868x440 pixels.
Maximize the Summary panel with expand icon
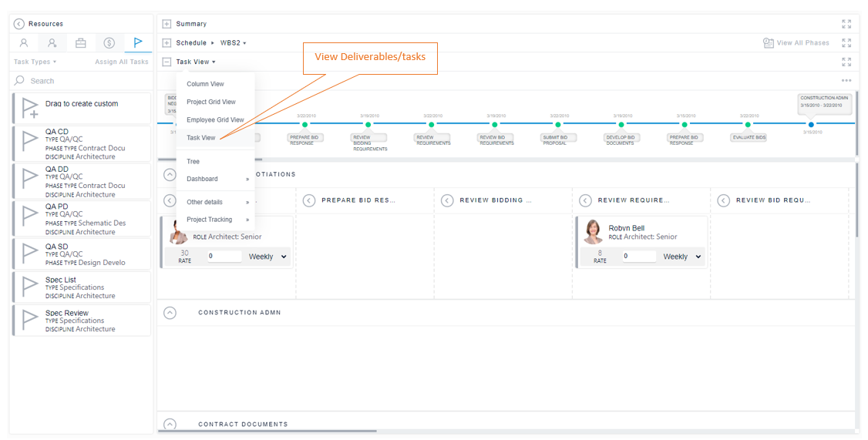[846, 24]
